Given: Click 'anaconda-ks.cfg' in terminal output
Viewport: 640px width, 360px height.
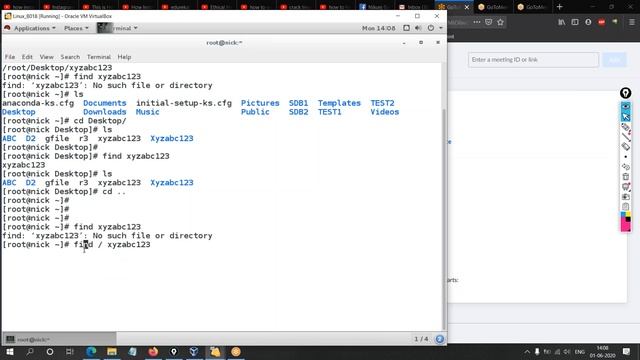Looking at the screenshot, I should tap(38, 103).
